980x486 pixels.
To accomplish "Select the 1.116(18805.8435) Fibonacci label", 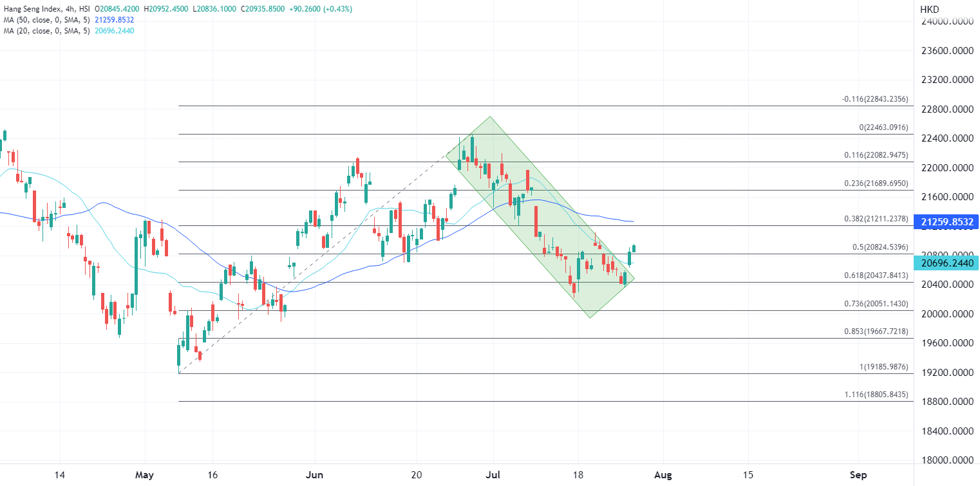I will click(x=876, y=395).
